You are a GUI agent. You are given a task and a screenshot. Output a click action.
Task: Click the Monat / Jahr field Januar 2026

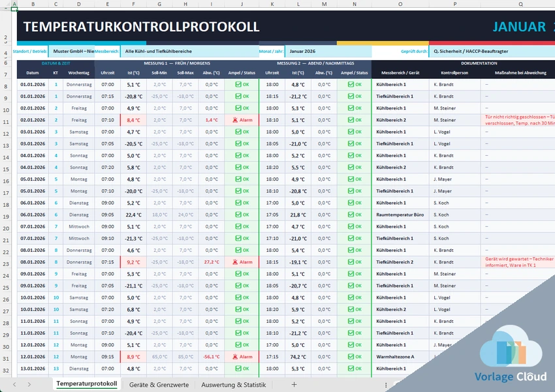[x=328, y=52]
